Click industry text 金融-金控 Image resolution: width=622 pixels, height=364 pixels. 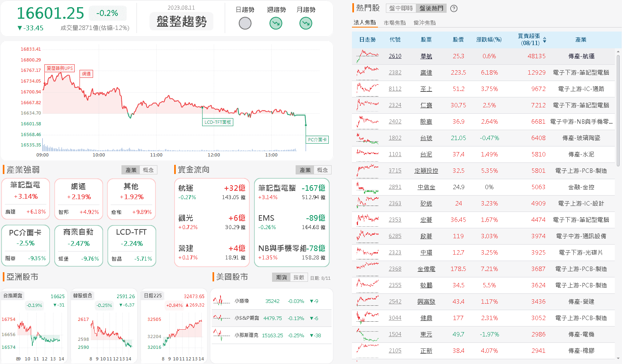(581, 187)
